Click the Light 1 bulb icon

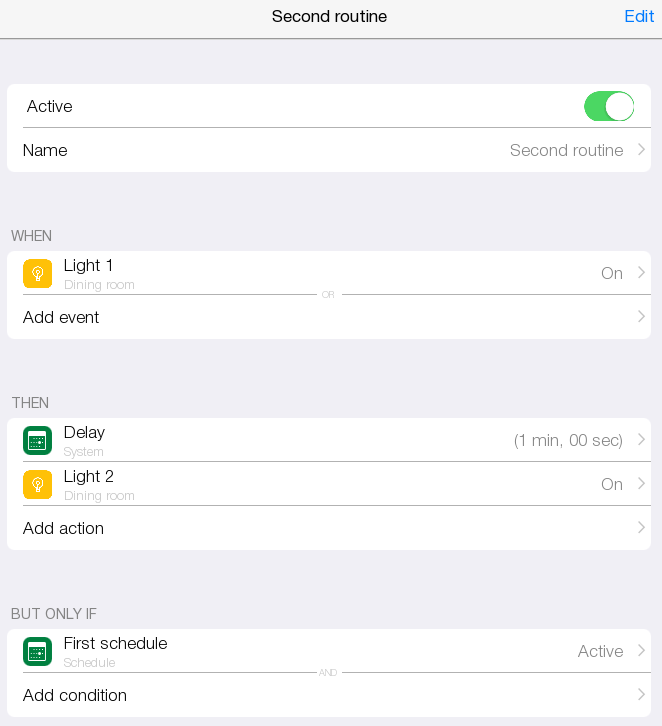pyautogui.click(x=37, y=273)
